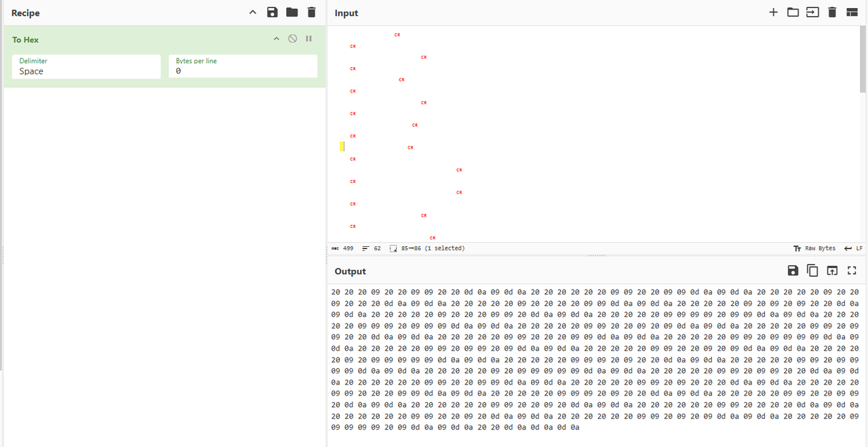
Task: Set breakpoint on To Hex operation
Action: (x=309, y=39)
